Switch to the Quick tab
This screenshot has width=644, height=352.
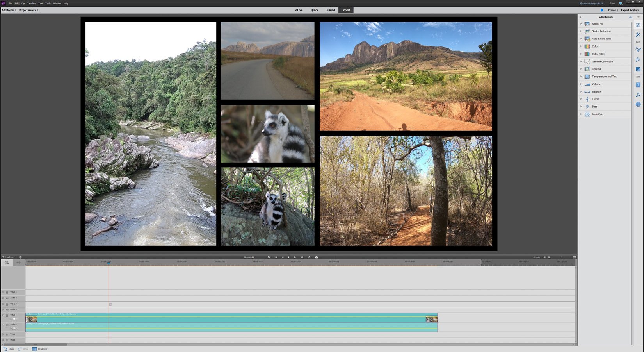pos(315,10)
